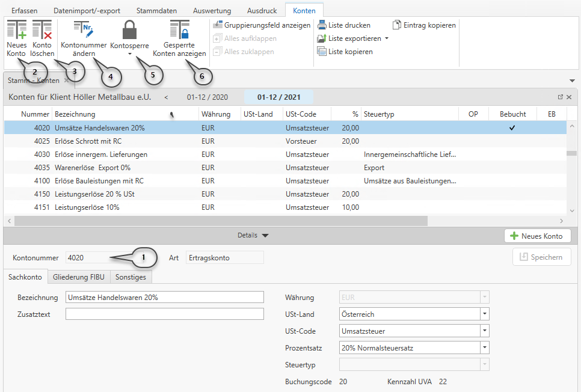Switch to the Stammdaten ribbon tab
This screenshot has width=581, height=392.
coord(155,11)
